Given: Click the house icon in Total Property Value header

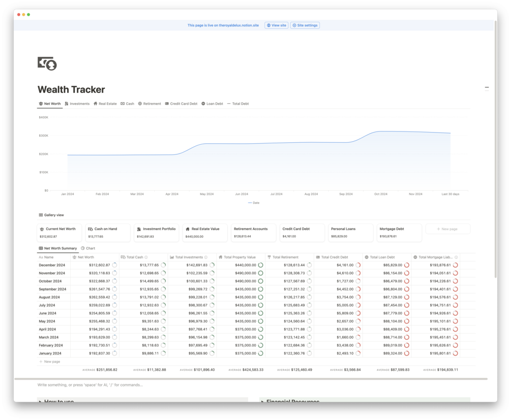Looking at the screenshot, I should [220, 256].
